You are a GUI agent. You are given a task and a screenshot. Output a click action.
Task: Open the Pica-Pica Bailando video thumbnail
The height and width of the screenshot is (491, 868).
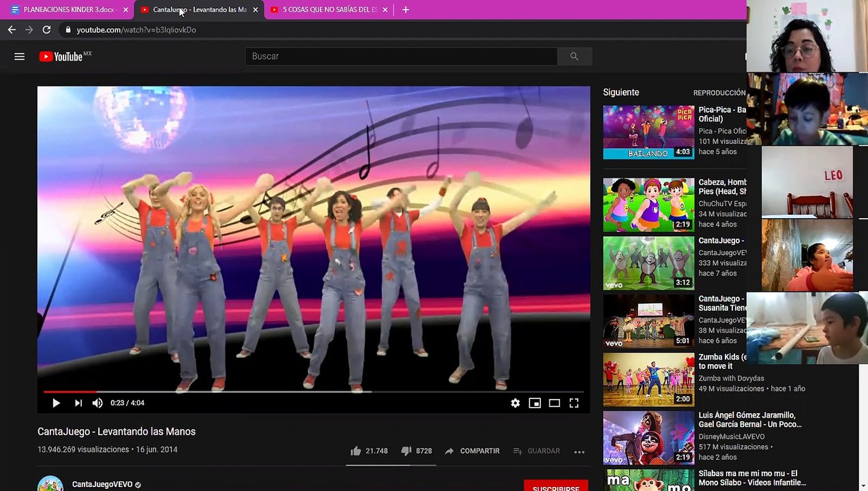[648, 132]
